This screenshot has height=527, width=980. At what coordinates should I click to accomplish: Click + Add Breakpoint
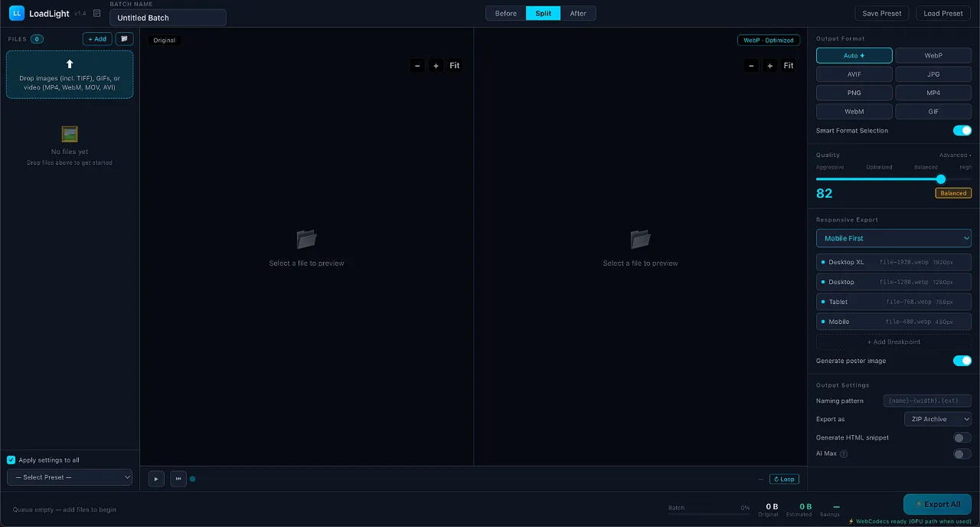coord(893,342)
